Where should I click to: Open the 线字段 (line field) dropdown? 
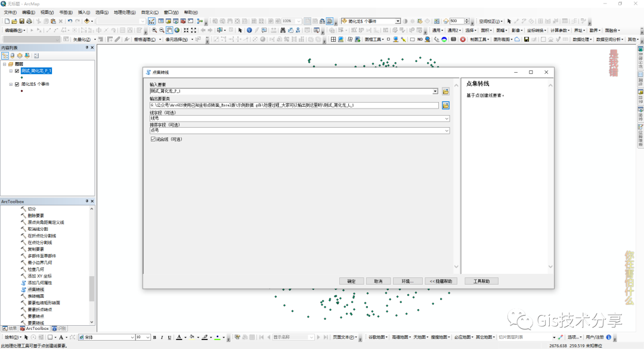(447, 118)
